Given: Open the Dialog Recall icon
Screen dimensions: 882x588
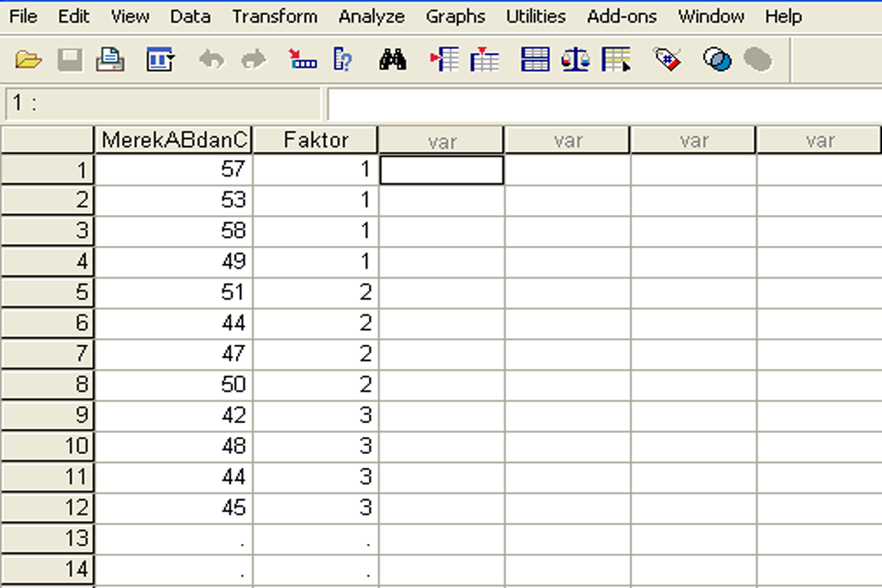Looking at the screenshot, I should coord(161,59).
